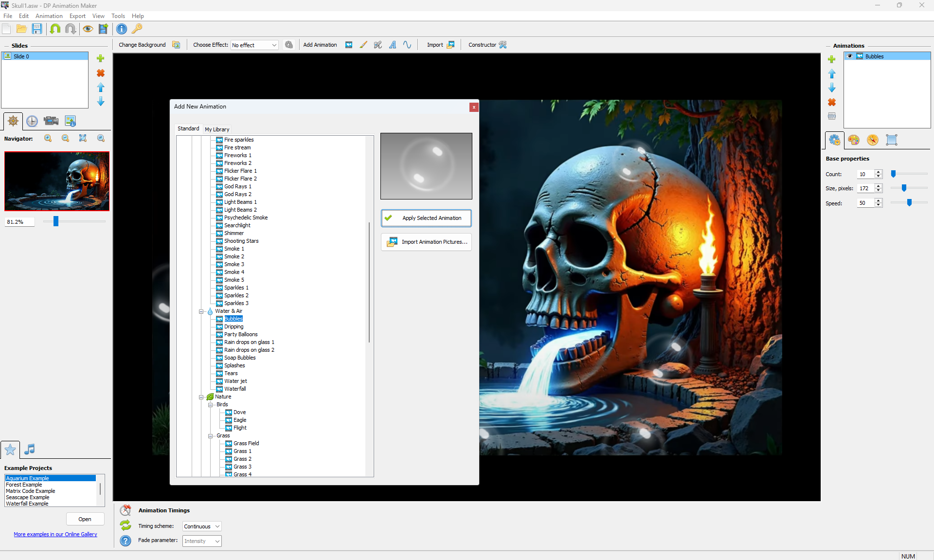The height and width of the screenshot is (560, 934).
Task: Open the music note tab
Action: coord(30,449)
